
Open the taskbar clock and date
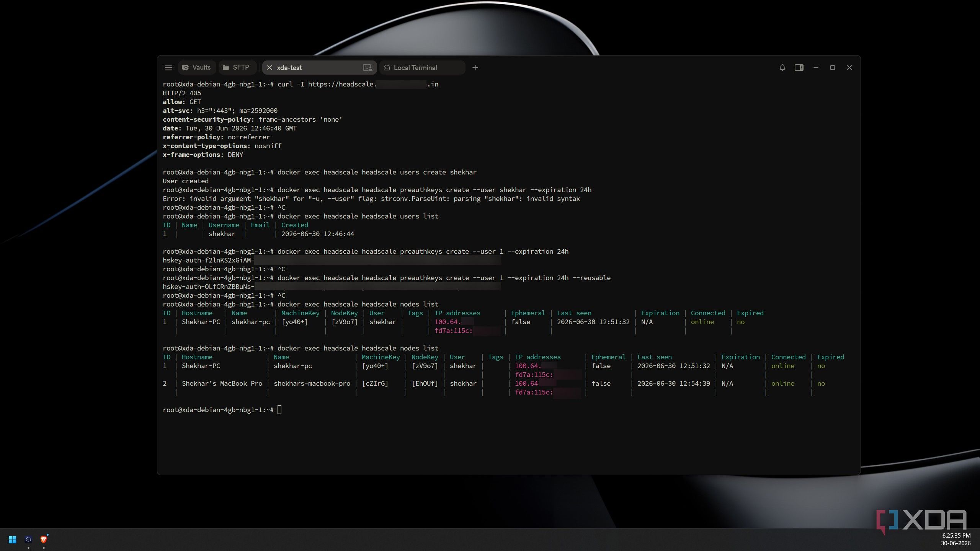956,540
